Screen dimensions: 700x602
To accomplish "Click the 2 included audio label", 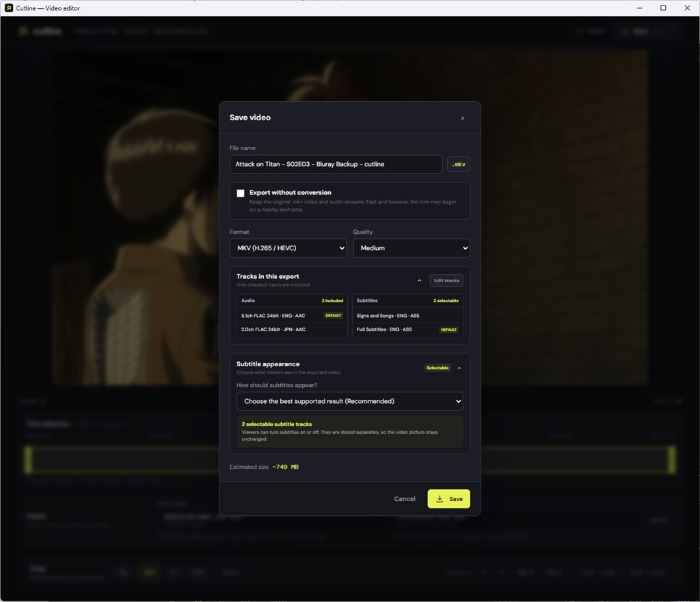I will pyautogui.click(x=332, y=301).
